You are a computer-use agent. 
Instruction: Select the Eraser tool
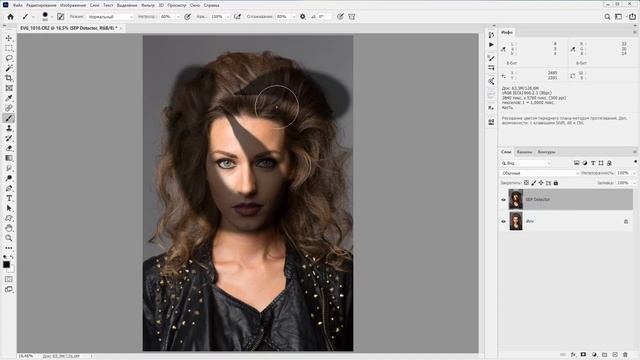coord(9,148)
